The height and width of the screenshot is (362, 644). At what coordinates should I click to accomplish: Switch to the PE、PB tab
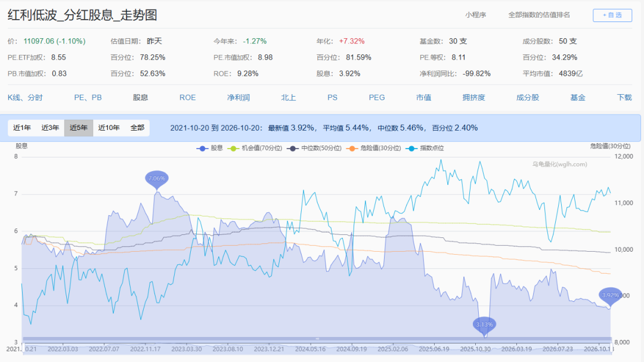[88, 98]
